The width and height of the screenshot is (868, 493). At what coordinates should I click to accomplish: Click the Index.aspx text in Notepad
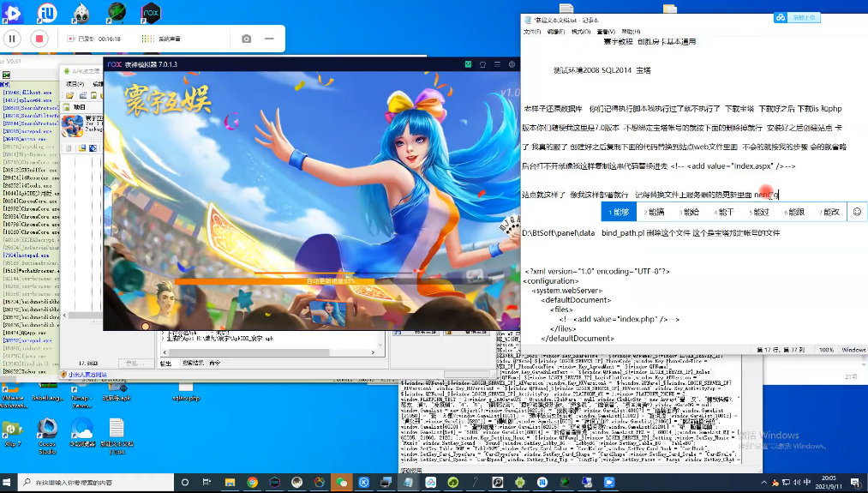point(753,166)
